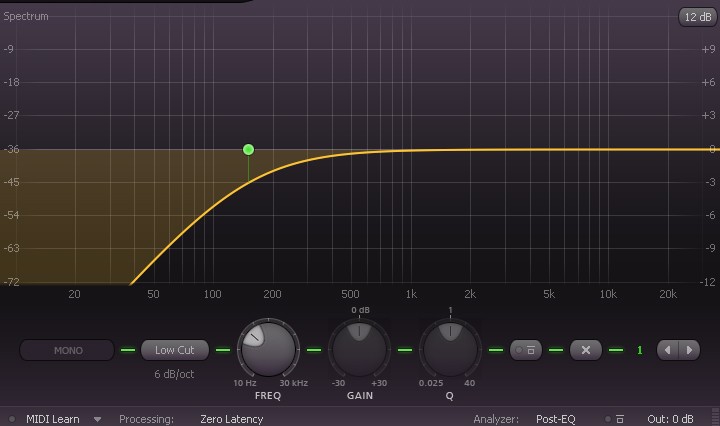Screen dimensions: 720x426
Task: Click MIDI Learn button
Action: pos(53,419)
